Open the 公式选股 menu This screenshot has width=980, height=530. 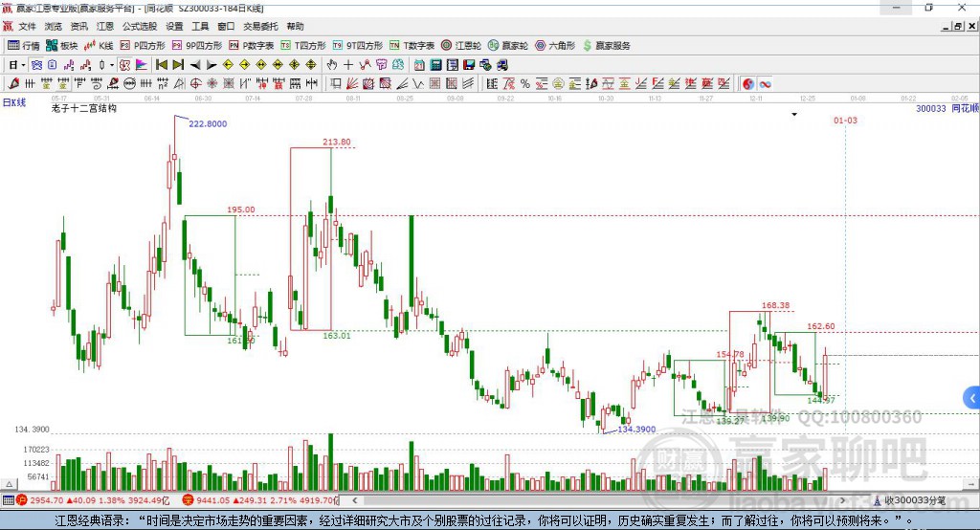tap(140, 26)
